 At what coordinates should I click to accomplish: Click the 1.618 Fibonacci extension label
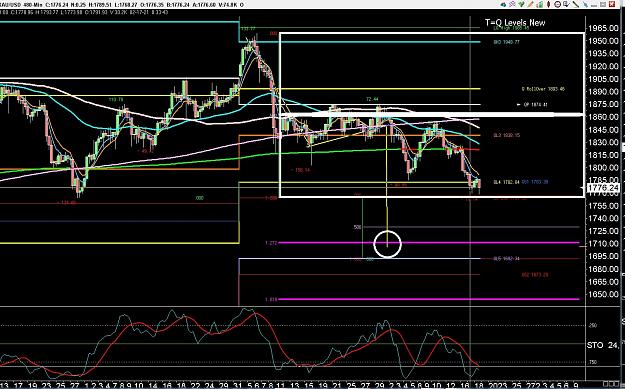[x=271, y=299]
